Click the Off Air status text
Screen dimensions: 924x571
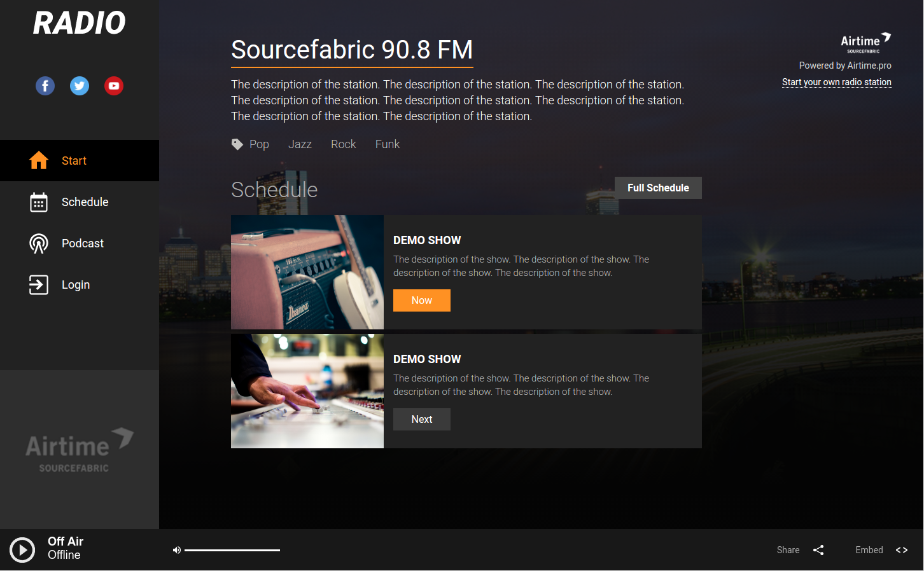pos(66,541)
